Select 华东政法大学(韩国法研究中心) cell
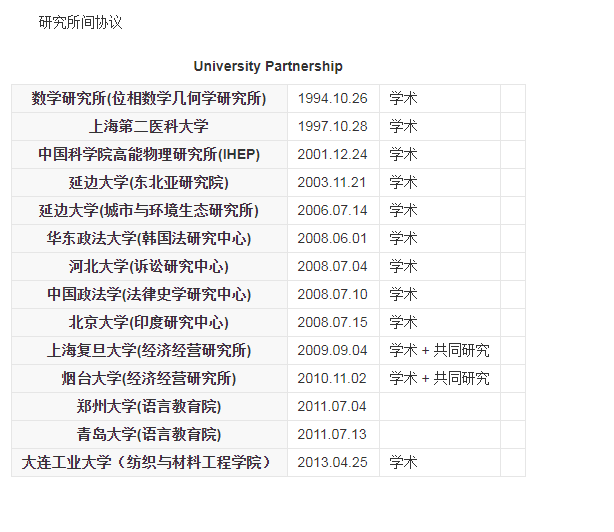This screenshot has height=532, width=614. click(x=149, y=238)
